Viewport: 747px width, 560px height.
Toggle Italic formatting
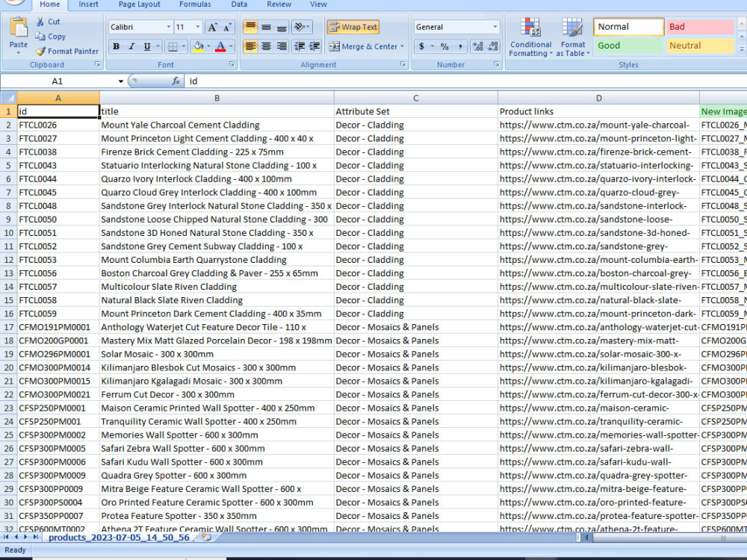131,46
